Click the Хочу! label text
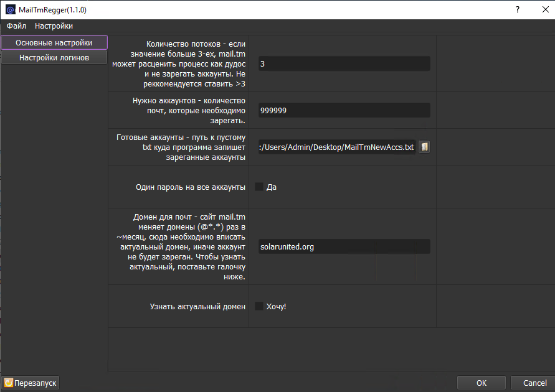This screenshot has width=555, height=392. (x=276, y=307)
